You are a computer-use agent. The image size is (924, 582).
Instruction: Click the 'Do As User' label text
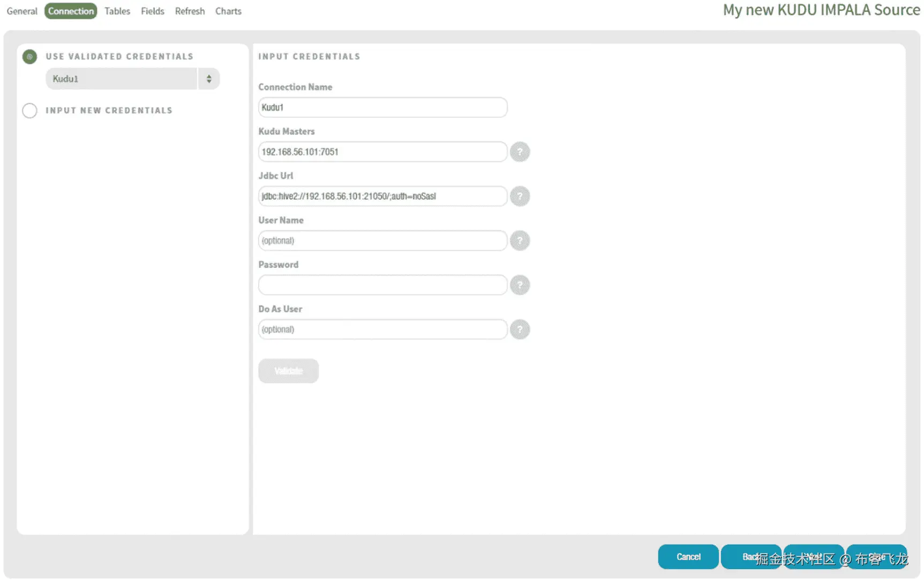280,309
